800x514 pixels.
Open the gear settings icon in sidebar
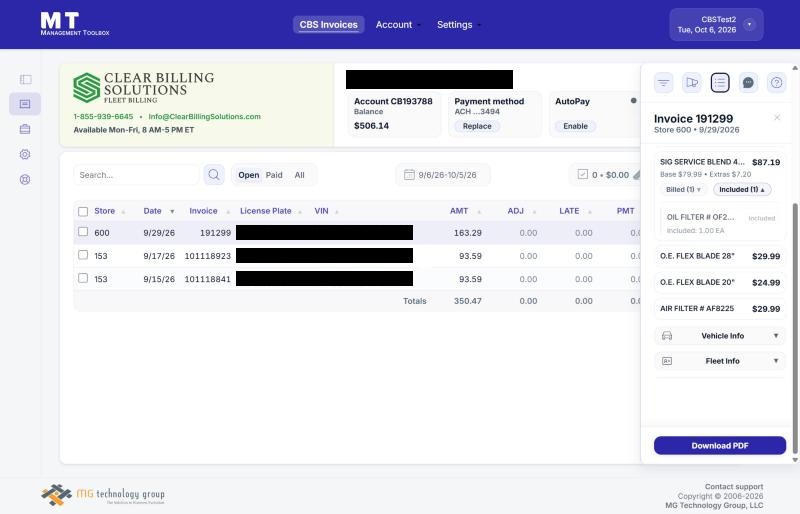coord(25,154)
